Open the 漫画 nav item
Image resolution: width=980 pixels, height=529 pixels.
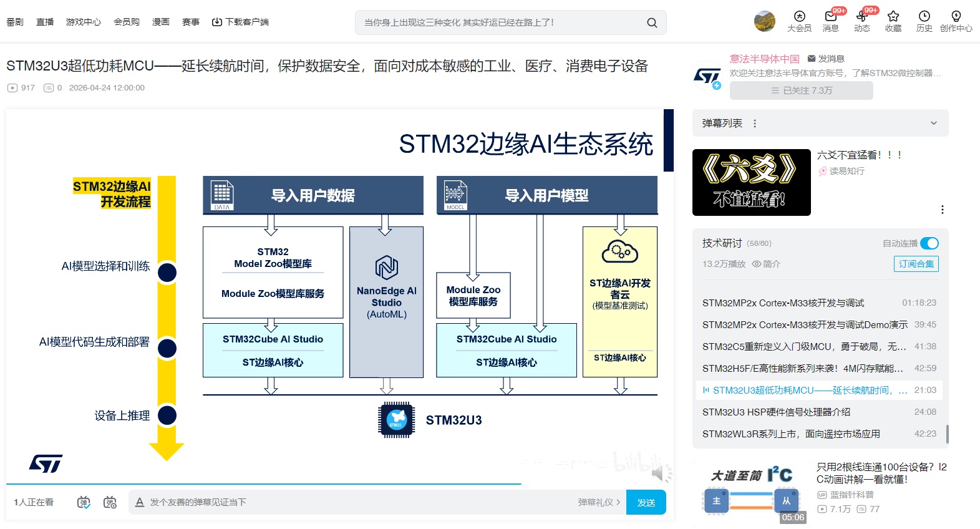(161, 22)
